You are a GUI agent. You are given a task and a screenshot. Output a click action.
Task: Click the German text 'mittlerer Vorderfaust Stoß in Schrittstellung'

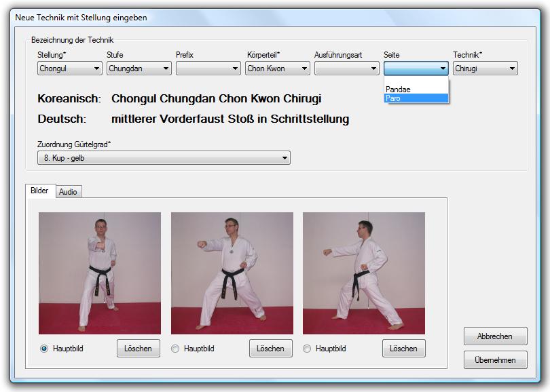click(x=230, y=119)
